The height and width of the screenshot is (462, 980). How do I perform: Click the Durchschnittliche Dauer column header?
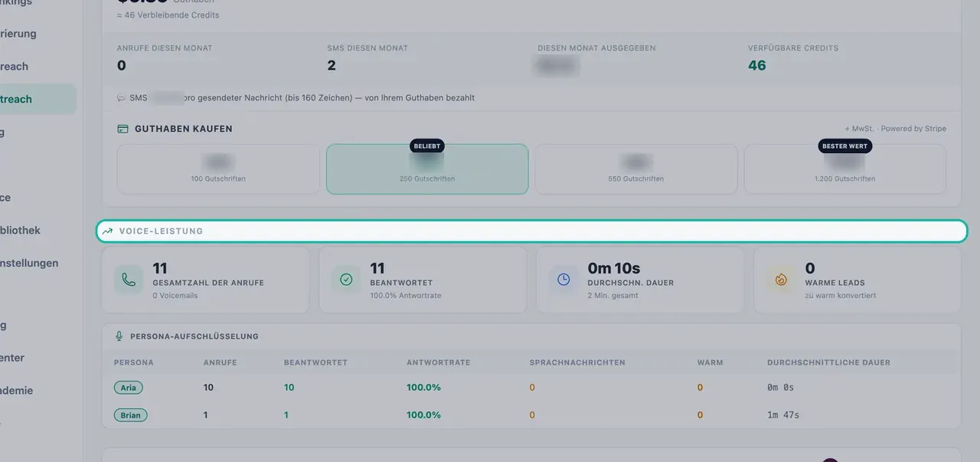[829, 362]
